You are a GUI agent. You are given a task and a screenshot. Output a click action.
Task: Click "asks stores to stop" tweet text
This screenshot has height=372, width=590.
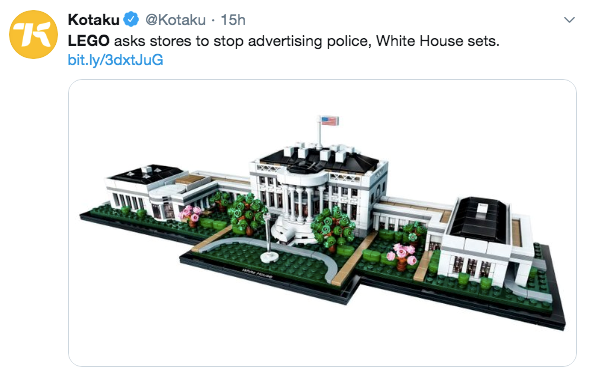point(179,41)
